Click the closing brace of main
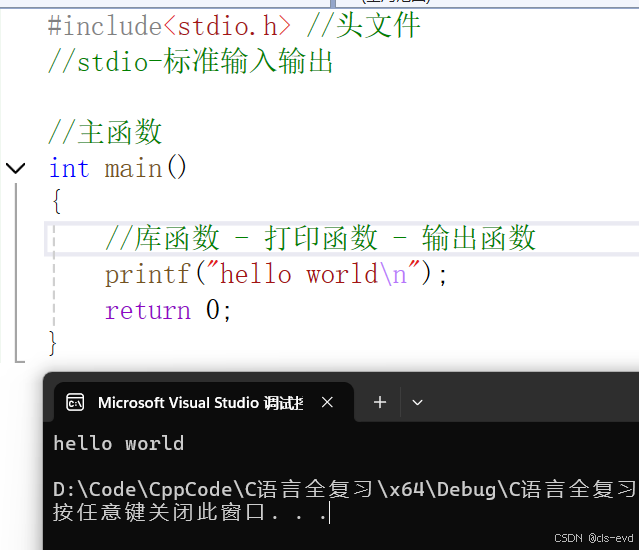The image size is (639, 550). 52,343
